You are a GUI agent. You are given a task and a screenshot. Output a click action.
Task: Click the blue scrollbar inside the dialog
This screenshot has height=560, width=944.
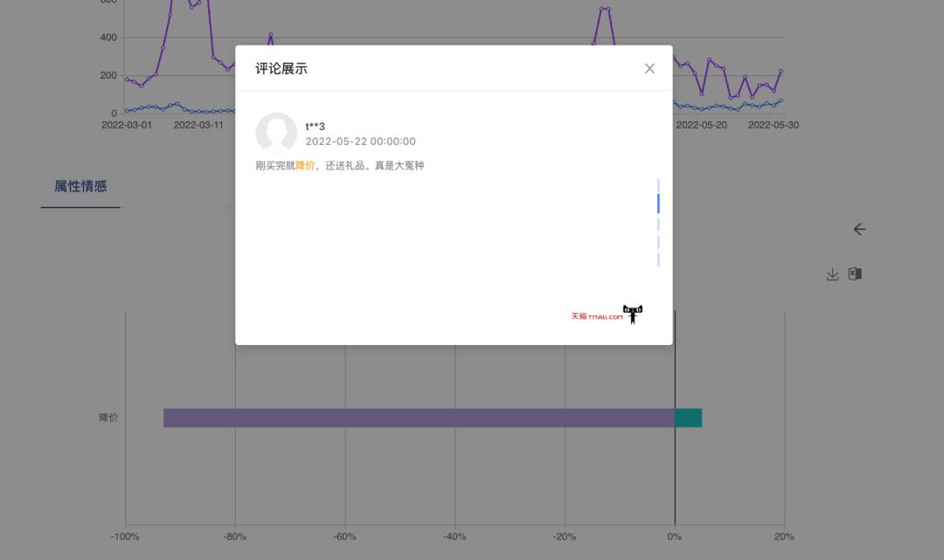click(658, 202)
